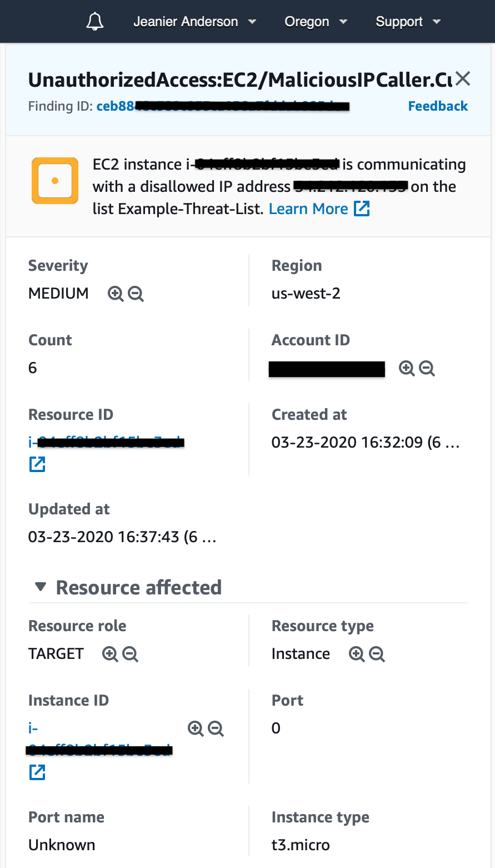Zoom in on the Resource role value
495x868 pixels.
(x=109, y=654)
